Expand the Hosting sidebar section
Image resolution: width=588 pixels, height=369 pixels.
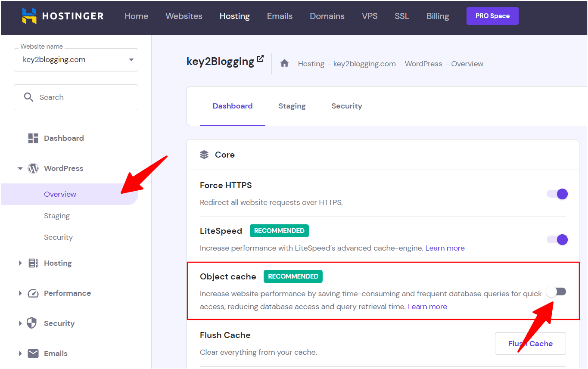pyautogui.click(x=20, y=263)
